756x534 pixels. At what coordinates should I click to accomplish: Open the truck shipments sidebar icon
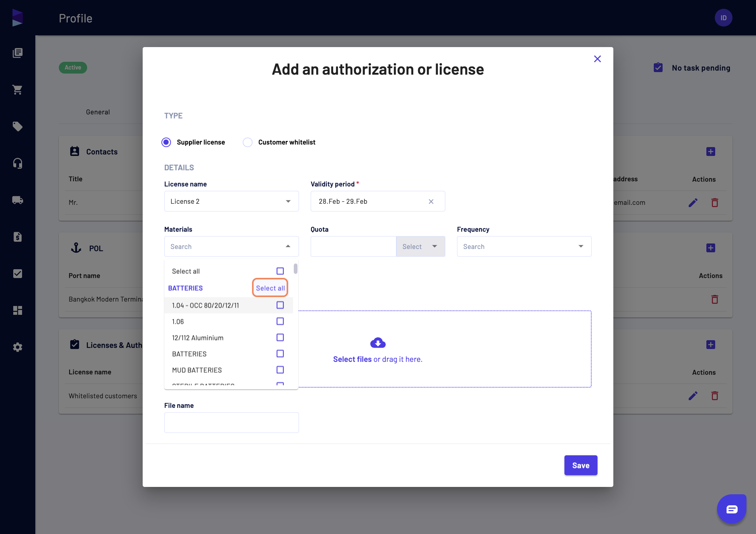point(17,200)
